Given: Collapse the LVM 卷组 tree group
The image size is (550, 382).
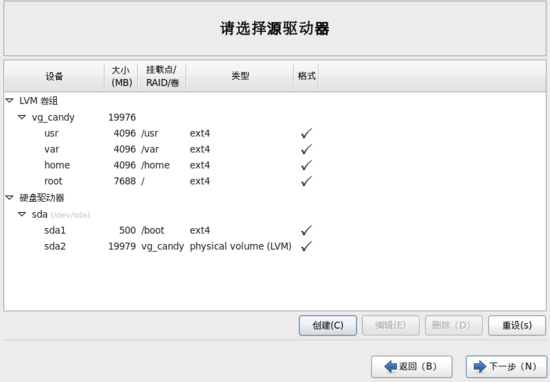Looking at the screenshot, I should tap(9, 101).
